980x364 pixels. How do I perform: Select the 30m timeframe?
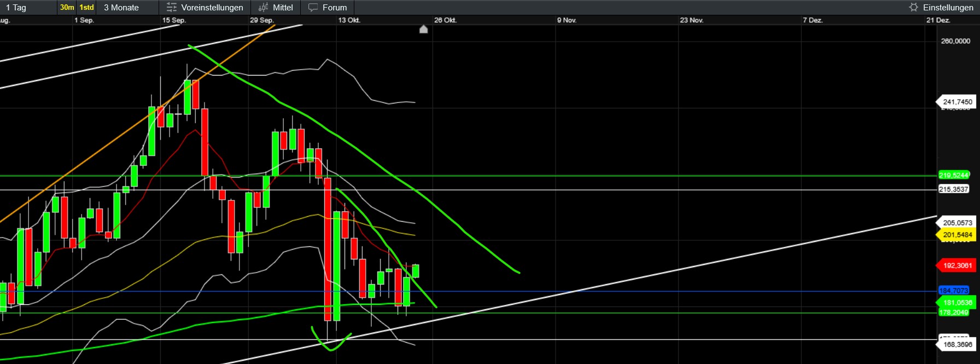coord(67,8)
